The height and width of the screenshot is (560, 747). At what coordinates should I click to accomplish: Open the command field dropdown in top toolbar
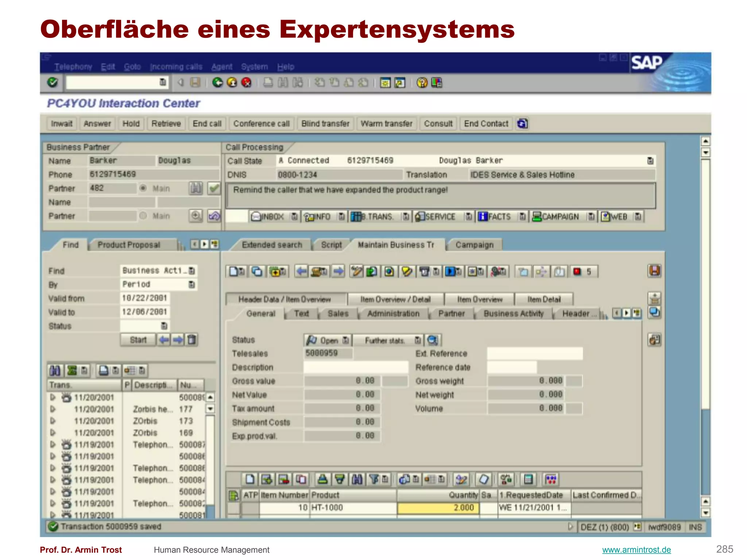pos(163,82)
